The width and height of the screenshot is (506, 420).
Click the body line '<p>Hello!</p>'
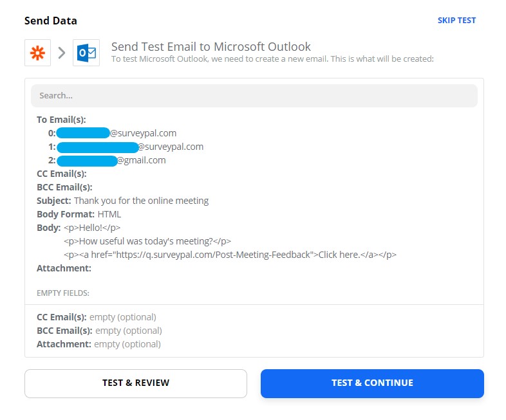(92, 228)
